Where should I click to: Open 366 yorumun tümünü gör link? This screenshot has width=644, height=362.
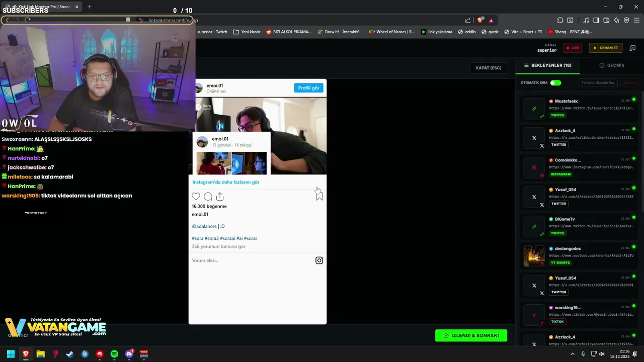pyautogui.click(x=218, y=246)
